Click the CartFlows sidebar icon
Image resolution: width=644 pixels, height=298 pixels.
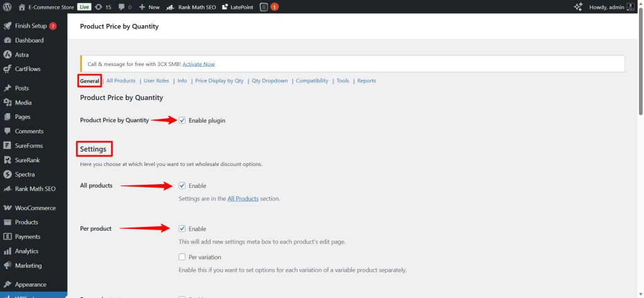coord(8,69)
